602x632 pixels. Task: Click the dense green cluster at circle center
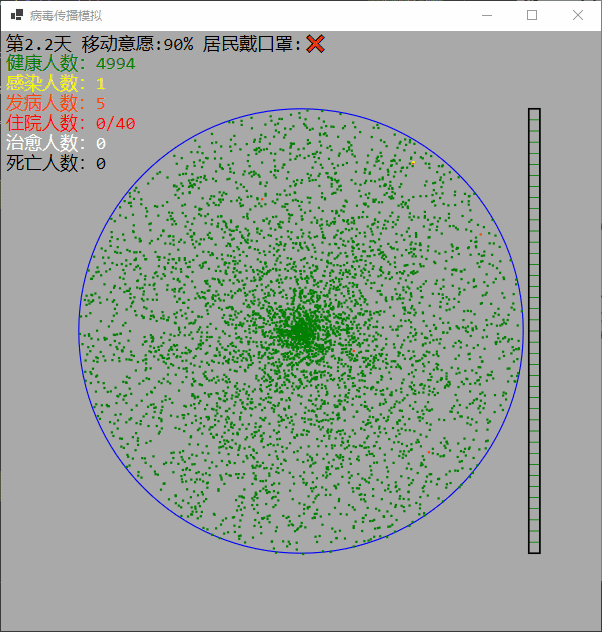click(x=300, y=331)
